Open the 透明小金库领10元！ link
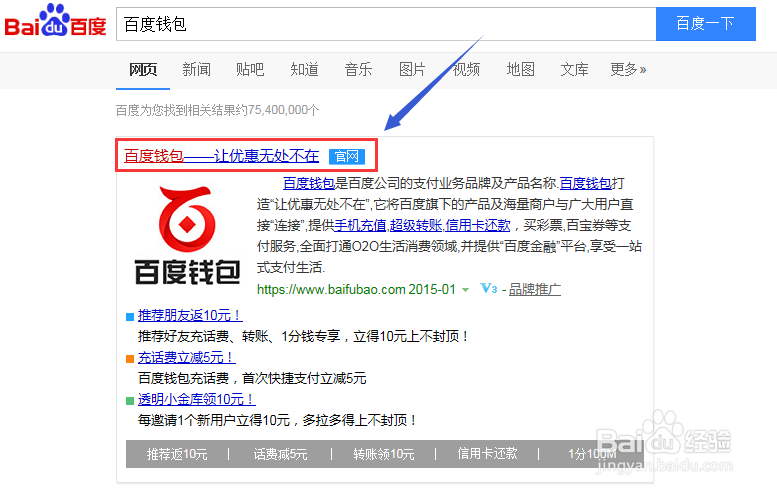The width and height of the screenshot is (777, 493). pyautogui.click(x=197, y=399)
